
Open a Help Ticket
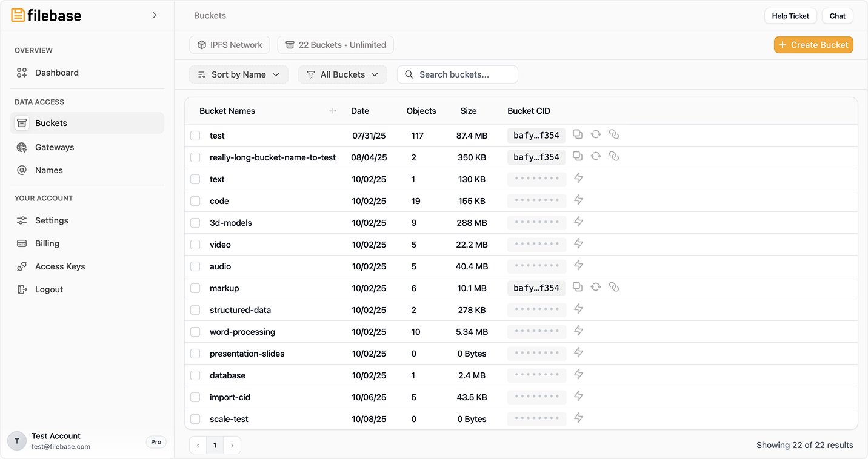pos(790,16)
